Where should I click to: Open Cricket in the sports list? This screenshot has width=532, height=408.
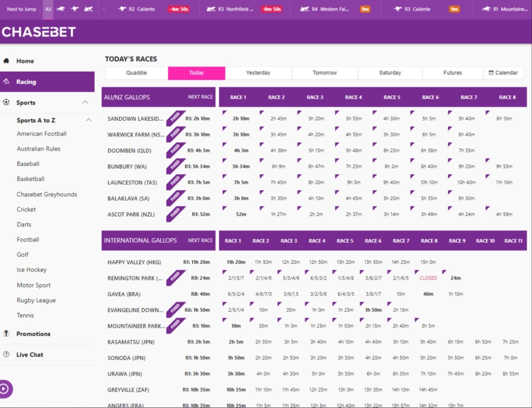tap(27, 209)
